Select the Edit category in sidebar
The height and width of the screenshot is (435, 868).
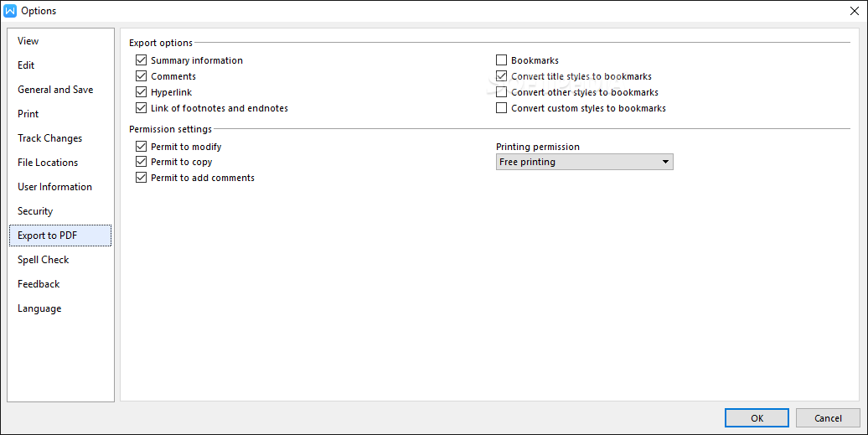pos(59,65)
